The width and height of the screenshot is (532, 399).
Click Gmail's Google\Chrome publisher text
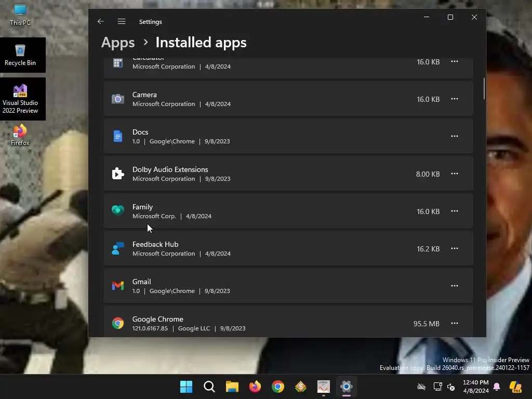click(x=172, y=291)
